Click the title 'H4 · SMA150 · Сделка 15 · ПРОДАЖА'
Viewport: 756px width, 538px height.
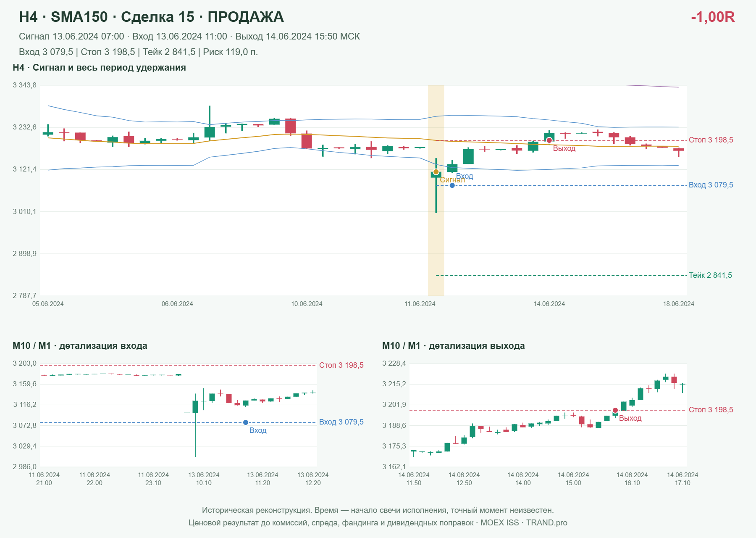(151, 17)
